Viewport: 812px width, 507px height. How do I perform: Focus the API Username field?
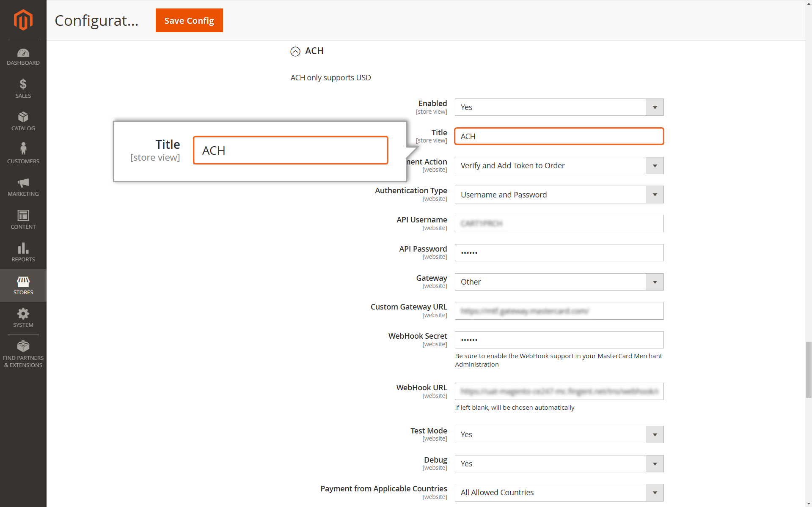pos(559,223)
